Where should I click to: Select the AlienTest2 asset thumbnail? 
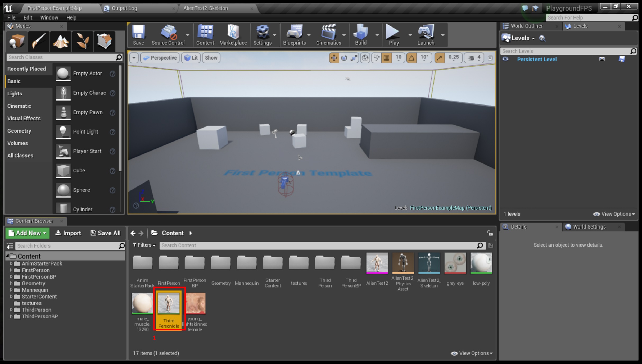point(377,263)
